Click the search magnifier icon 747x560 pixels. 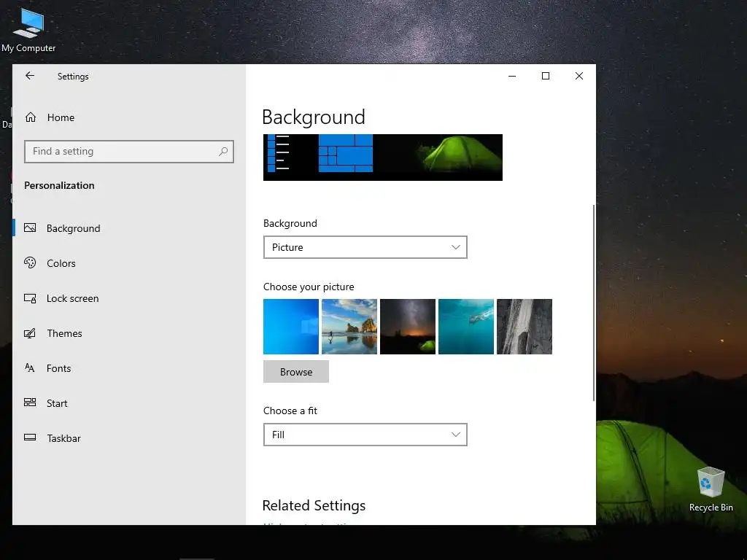point(223,152)
